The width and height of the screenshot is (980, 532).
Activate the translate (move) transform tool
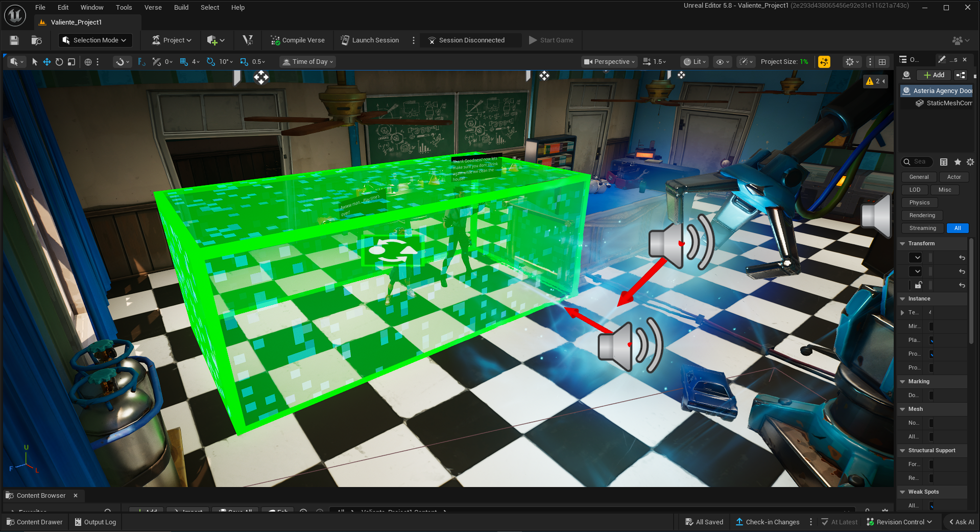point(46,62)
